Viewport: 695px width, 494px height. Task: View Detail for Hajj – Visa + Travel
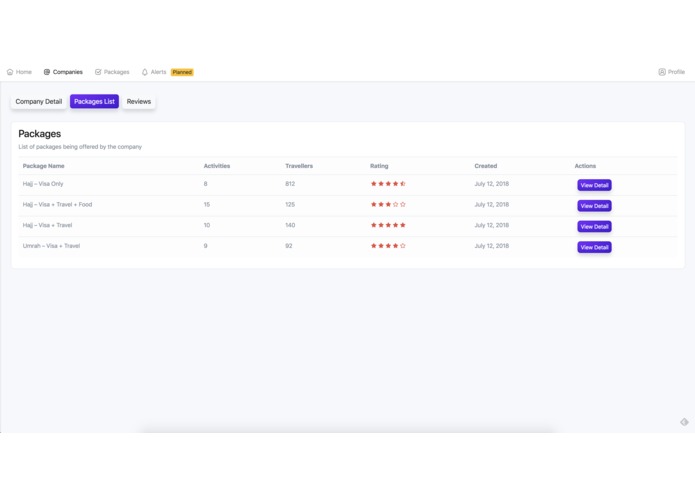pos(594,226)
